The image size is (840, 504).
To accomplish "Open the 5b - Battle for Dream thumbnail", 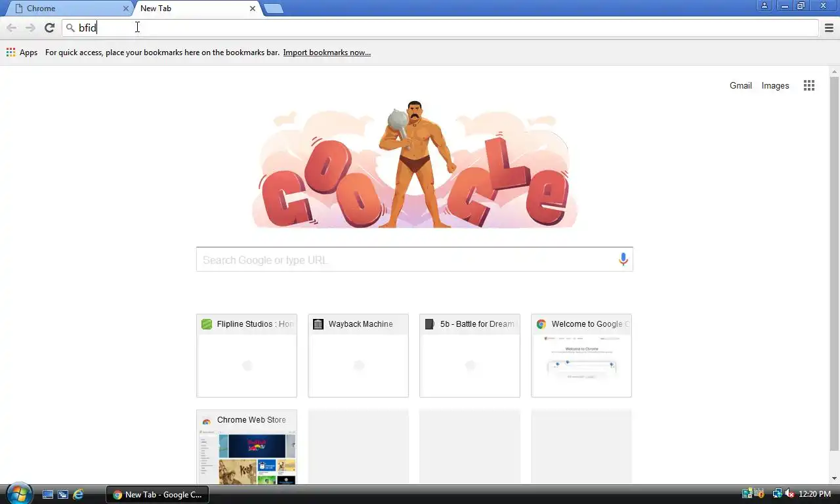I will pyautogui.click(x=470, y=356).
